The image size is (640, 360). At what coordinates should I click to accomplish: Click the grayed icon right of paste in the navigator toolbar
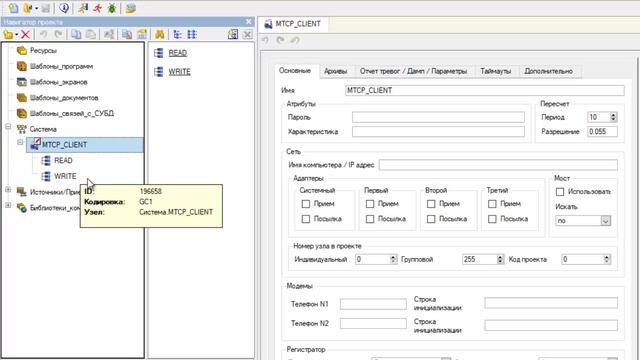click(109, 35)
